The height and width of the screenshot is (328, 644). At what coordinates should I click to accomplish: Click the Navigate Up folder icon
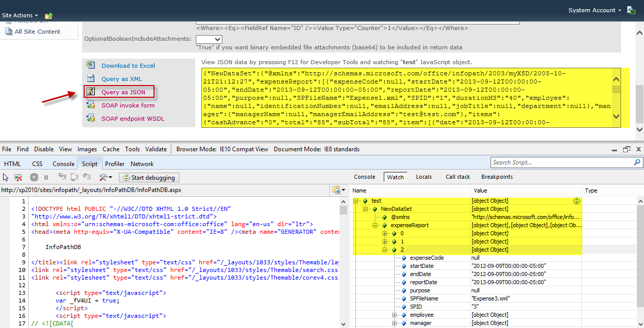click(48, 16)
